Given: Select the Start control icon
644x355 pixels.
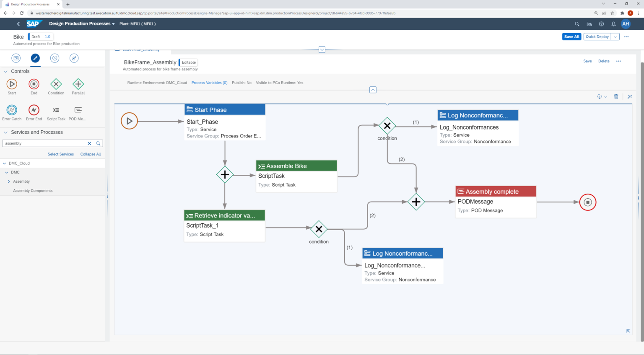Looking at the screenshot, I should coord(11,84).
